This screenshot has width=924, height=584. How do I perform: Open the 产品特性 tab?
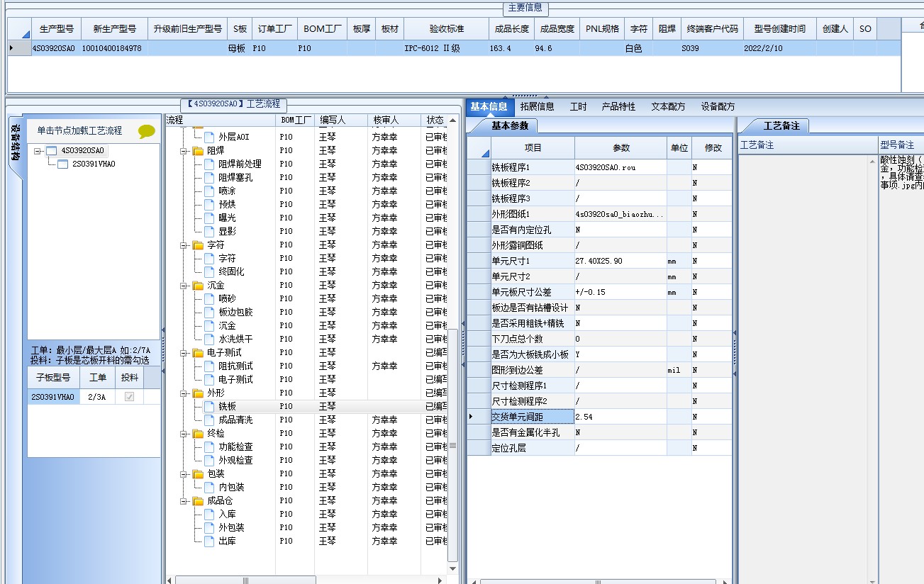(618, 106)
